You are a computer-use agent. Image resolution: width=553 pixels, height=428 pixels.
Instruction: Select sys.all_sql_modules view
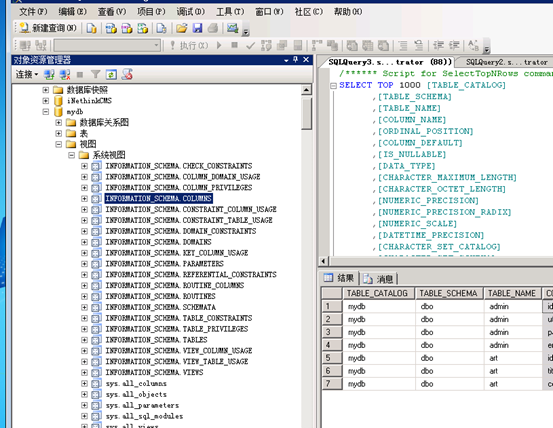pos(145,416)
